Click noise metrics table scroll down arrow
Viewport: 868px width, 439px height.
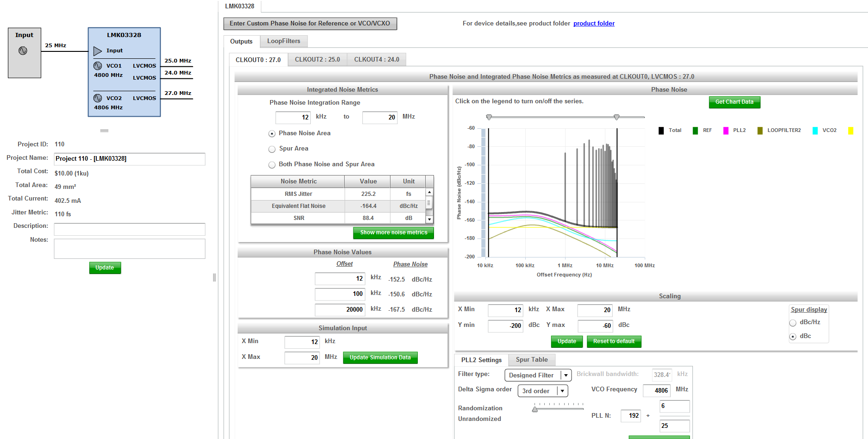point(429,219)
